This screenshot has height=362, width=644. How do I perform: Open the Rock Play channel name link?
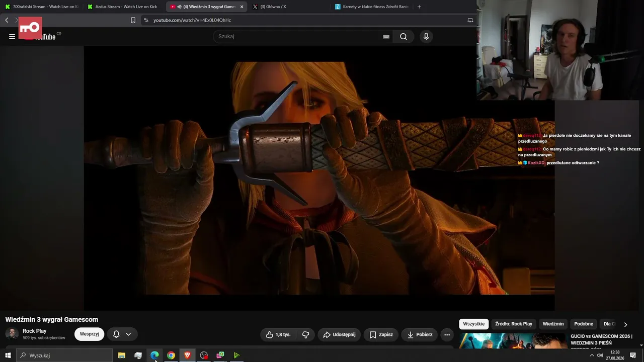(x=34, y=331)
